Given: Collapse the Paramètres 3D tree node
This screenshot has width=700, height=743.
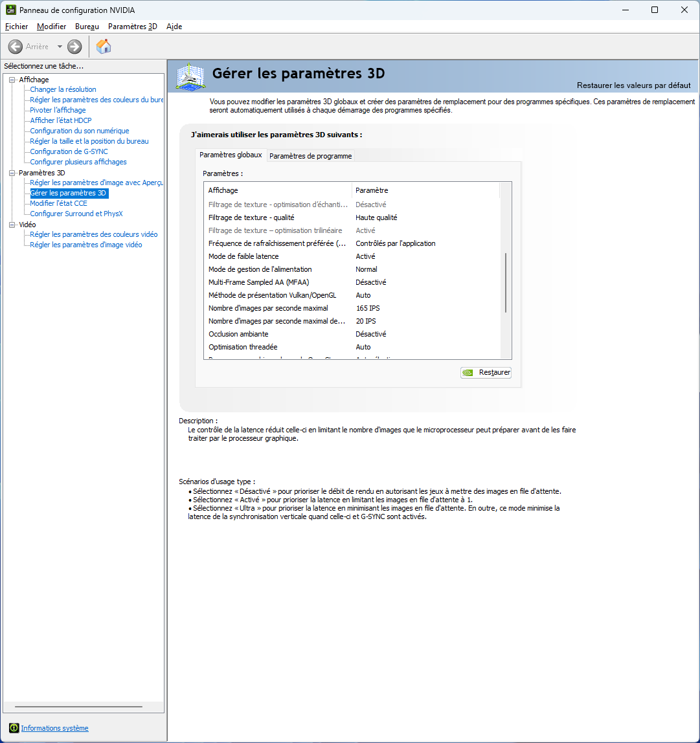Looking at the screenshot, I should 12,173.
